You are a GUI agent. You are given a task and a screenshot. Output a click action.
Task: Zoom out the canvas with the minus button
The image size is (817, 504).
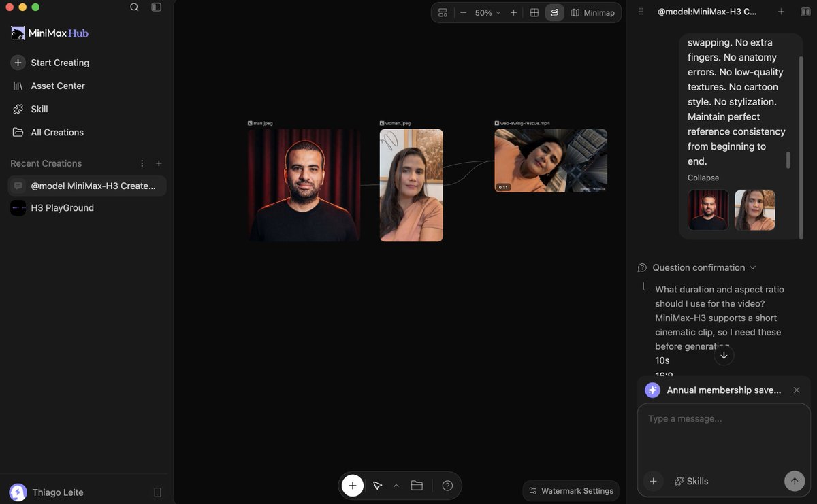click(x=463, y=13)
